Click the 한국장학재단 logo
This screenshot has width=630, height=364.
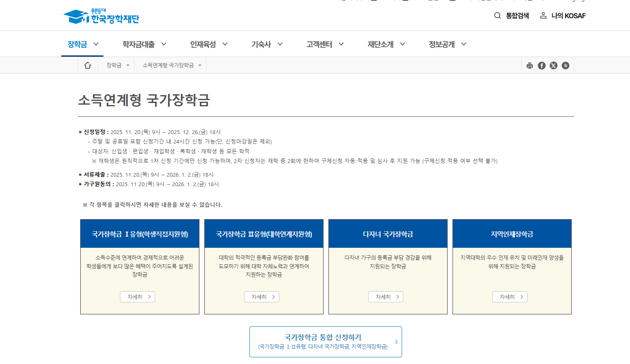pos(101,16)
